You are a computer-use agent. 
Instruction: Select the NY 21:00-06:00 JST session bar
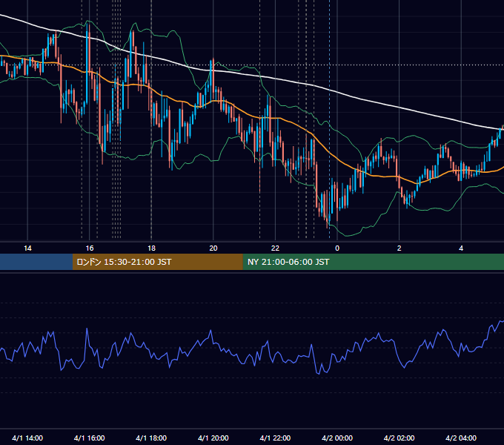coord(373,262)
